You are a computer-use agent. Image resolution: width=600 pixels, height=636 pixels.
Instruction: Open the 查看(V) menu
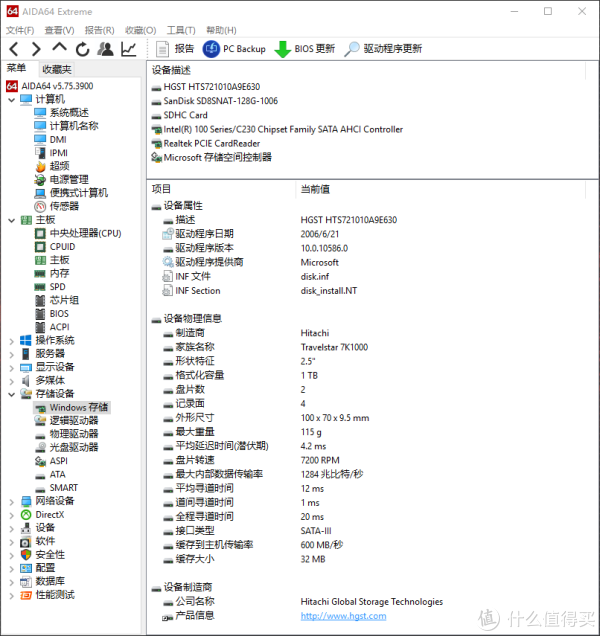coord(55,31)
